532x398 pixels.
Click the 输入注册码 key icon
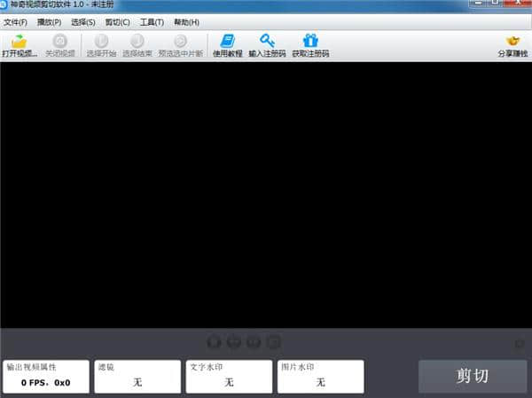point(267,42)
